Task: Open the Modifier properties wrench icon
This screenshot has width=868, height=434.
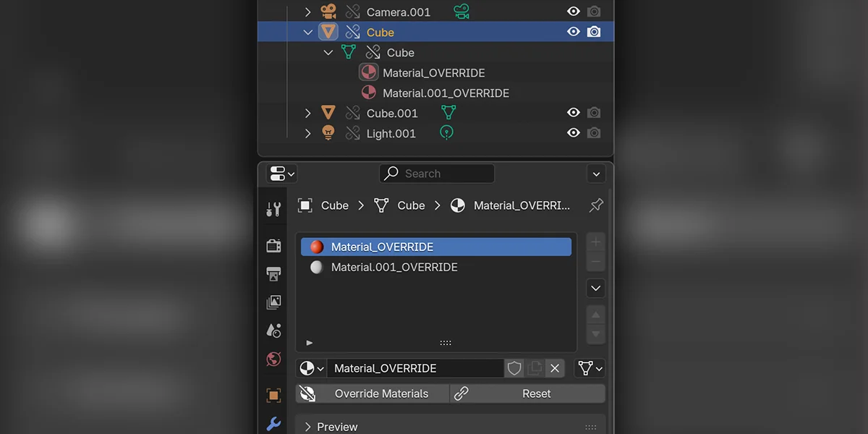Action: tap(273, 423)
